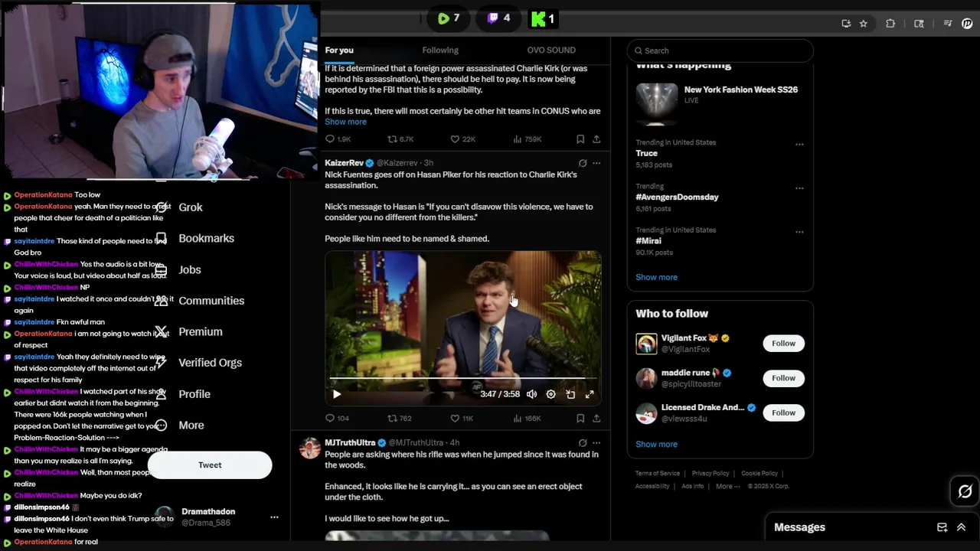Play the Nick Fuentes video
This screenshot has width=980, height=551.
pyautogui.click(x=337, y=395)
